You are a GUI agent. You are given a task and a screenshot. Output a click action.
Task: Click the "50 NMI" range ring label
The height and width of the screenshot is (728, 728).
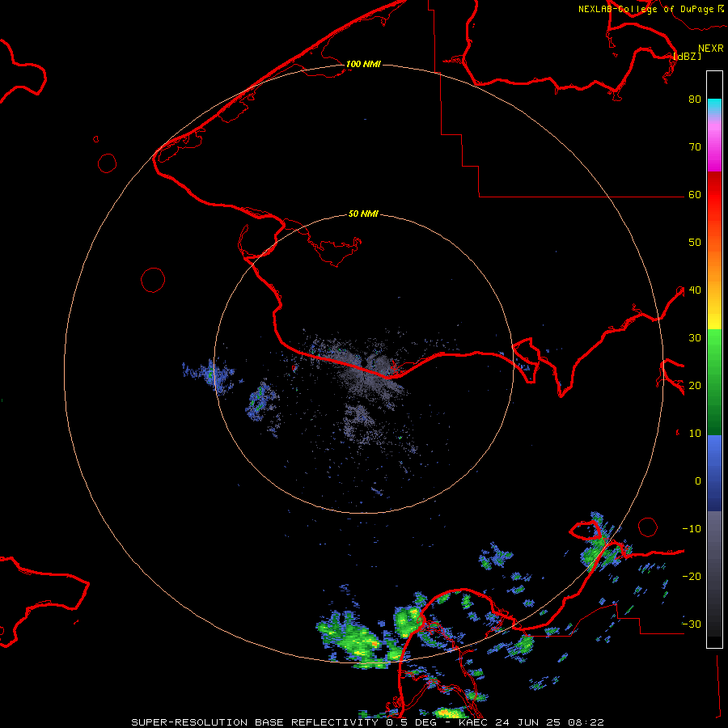[x=363, y=214]
